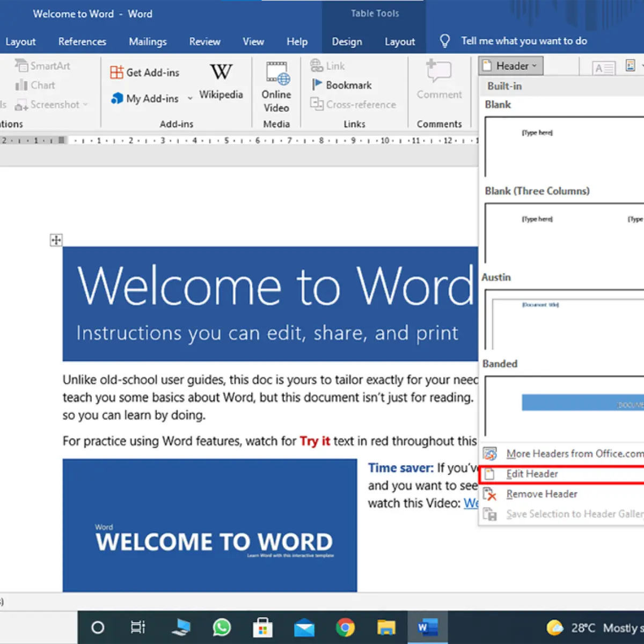The height and width of the screenshot is (644, 644).
Task: Open the taskbar app left of WhatsApp
Action: pyautogui.click(x=181, y=627)
